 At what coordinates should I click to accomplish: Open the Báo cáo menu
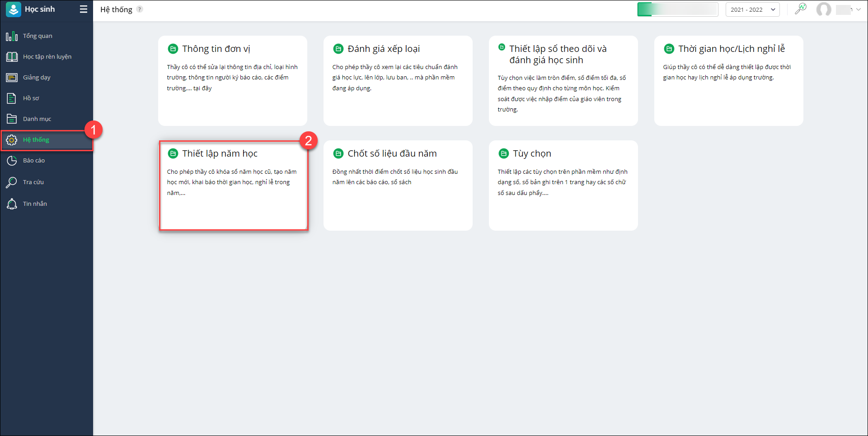[34, 161]
